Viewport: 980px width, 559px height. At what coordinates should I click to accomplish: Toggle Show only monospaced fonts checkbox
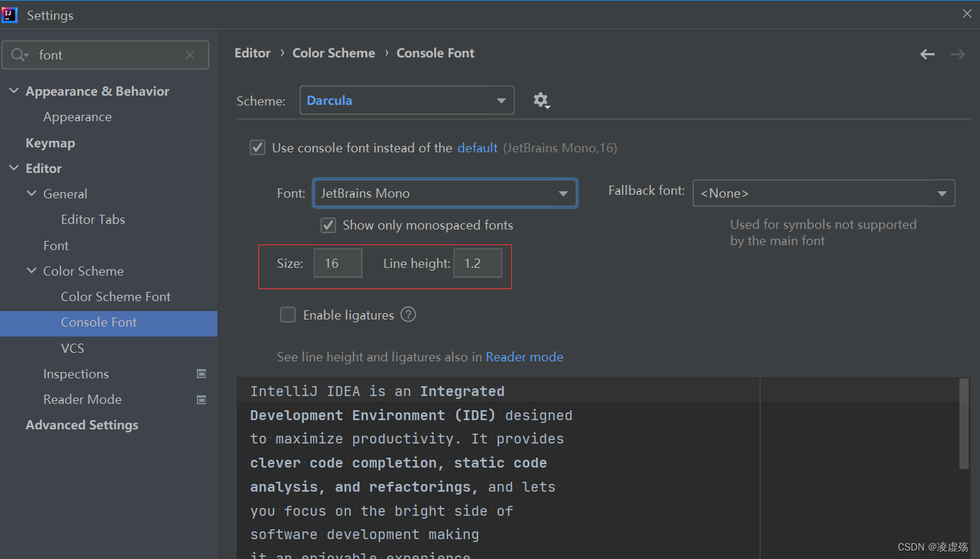[328, 225]
